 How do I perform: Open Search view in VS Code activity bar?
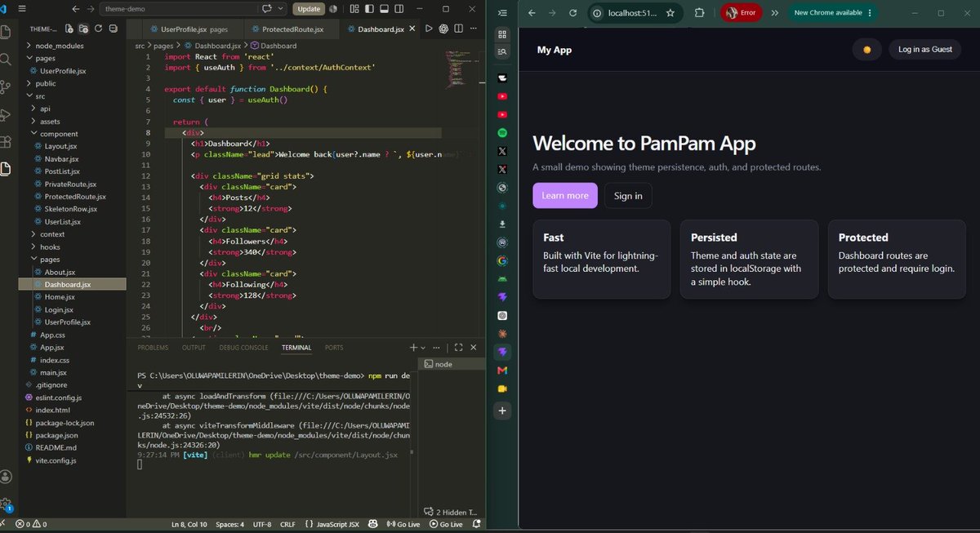(7, 60)
